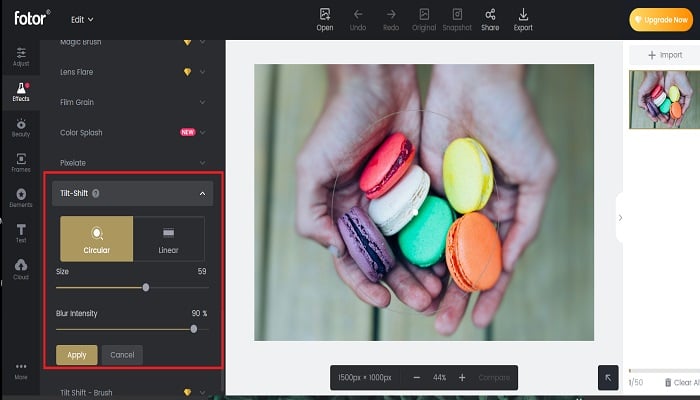700x400 pixels.
Task: Click the Open image icon
Action: (325, 20)
